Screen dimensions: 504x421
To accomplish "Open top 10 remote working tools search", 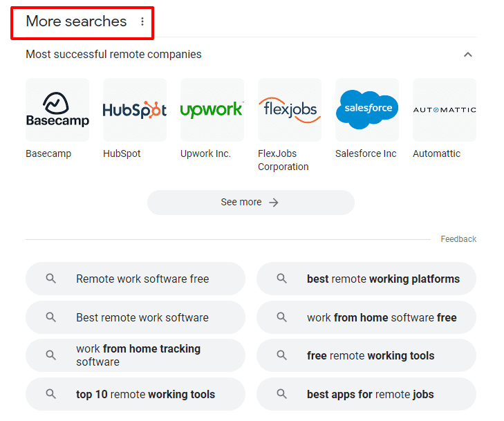I will click(x=136, y=394).
